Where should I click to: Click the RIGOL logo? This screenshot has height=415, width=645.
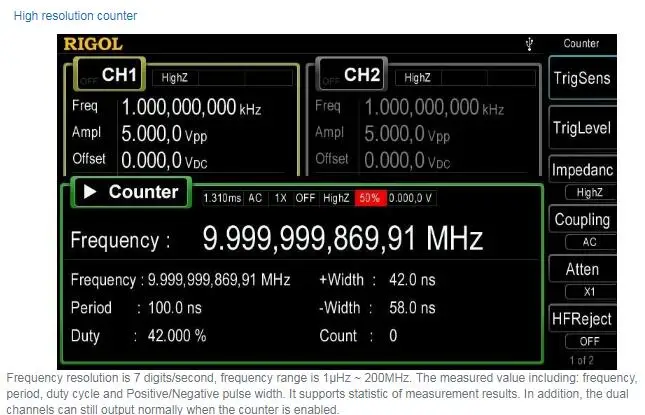(93, 44)
